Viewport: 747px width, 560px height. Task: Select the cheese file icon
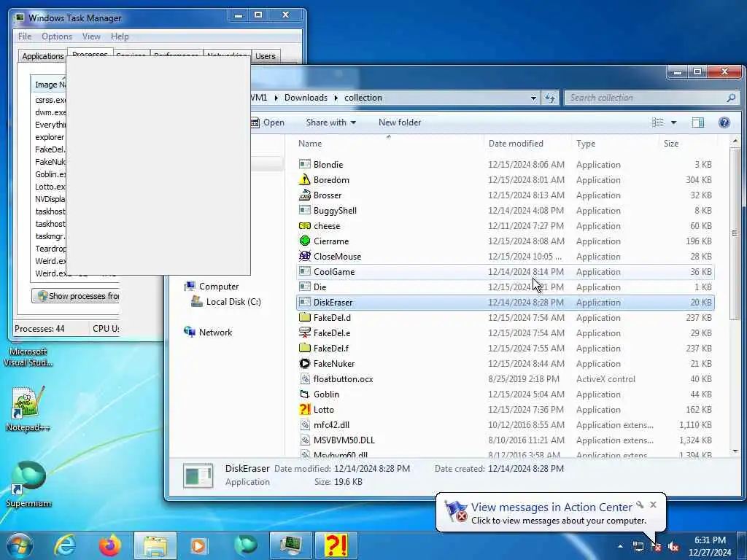pos(304,226)
